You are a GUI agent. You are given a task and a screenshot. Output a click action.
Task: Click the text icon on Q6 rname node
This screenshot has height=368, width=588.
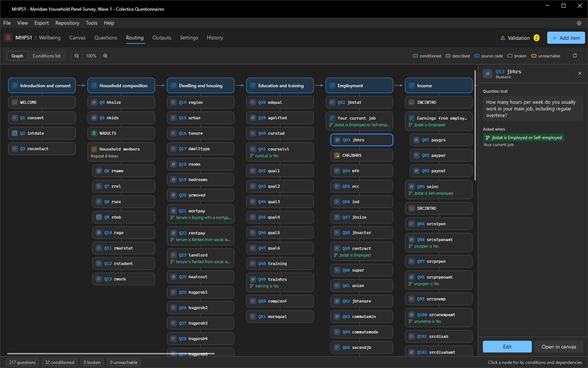tap(99, 171)
